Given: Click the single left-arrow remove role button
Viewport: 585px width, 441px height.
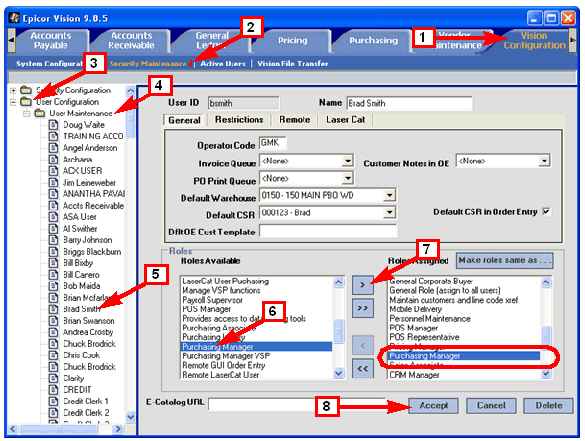Looking at the screenshot, I should pos(362,345).
